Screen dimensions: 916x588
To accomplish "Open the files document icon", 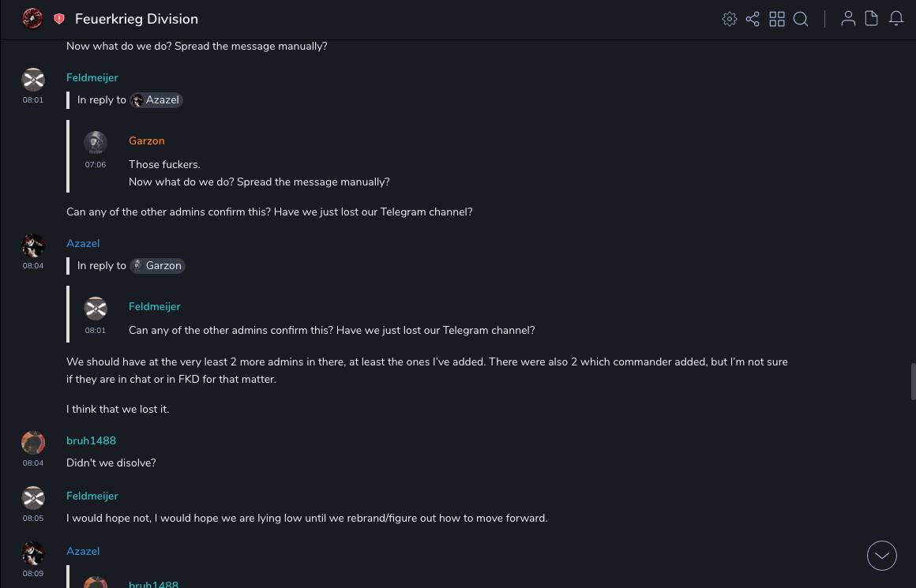I will [x=872, y=19].
